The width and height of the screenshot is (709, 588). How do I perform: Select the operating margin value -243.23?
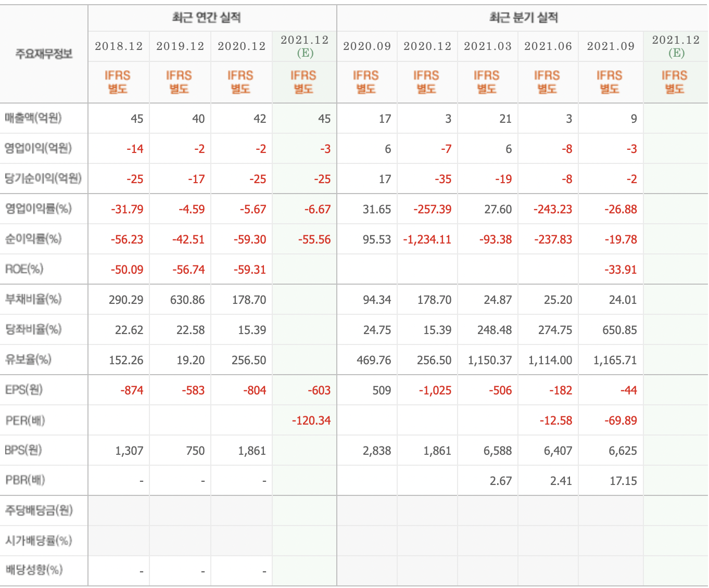[553, 209]
